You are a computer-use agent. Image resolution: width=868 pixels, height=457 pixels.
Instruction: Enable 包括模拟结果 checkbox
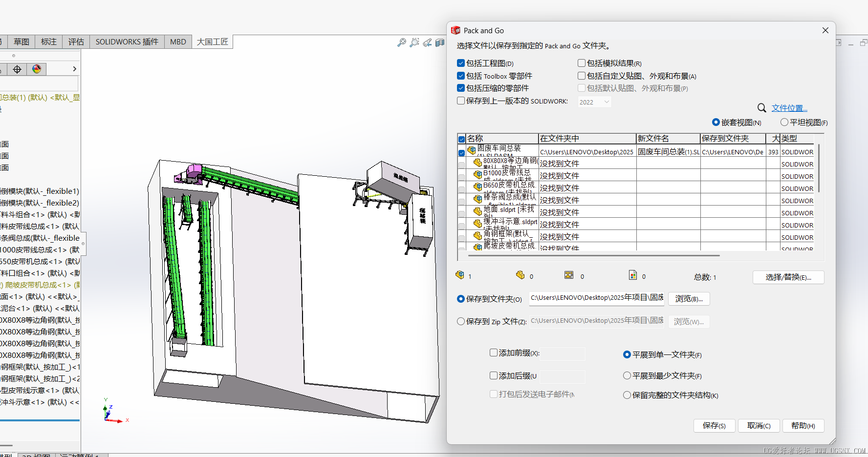[582, 63]
